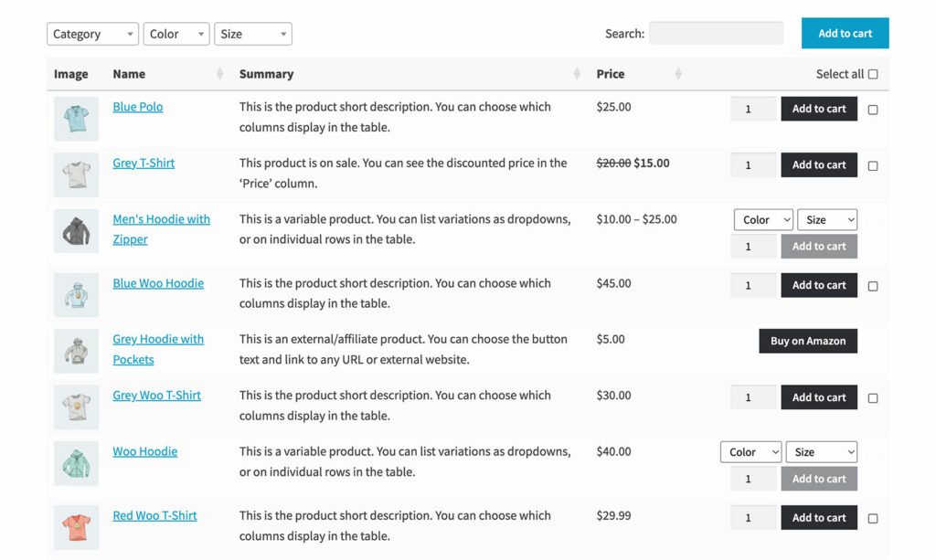The height and width of the screenshot is (560, 936).
Task: Open the Red Woo T-Shirt thumbnail
Action: [76, 528]
